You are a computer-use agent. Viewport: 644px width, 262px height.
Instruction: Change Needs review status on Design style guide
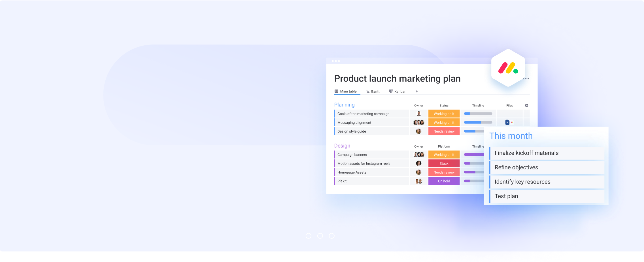[444, 131]
